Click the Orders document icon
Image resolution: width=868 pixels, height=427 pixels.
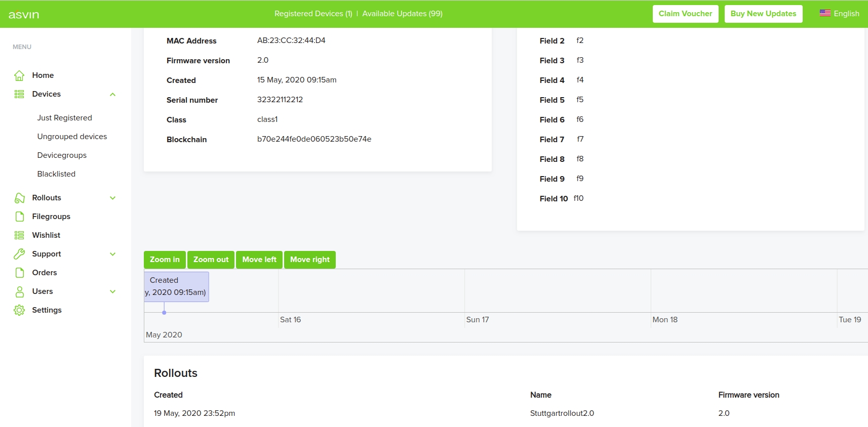click(x=19, y=273)
